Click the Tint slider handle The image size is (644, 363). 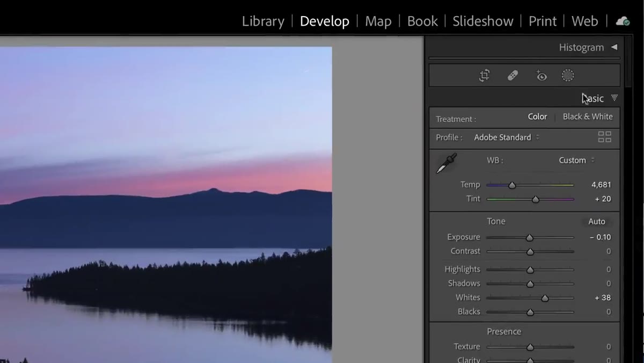[x=535, y=199]
